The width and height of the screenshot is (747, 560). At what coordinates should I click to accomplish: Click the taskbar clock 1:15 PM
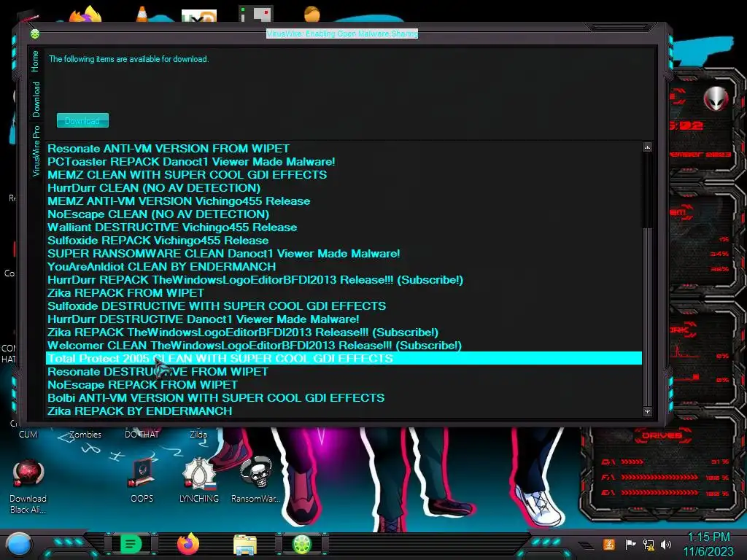[x=709, y=544]
